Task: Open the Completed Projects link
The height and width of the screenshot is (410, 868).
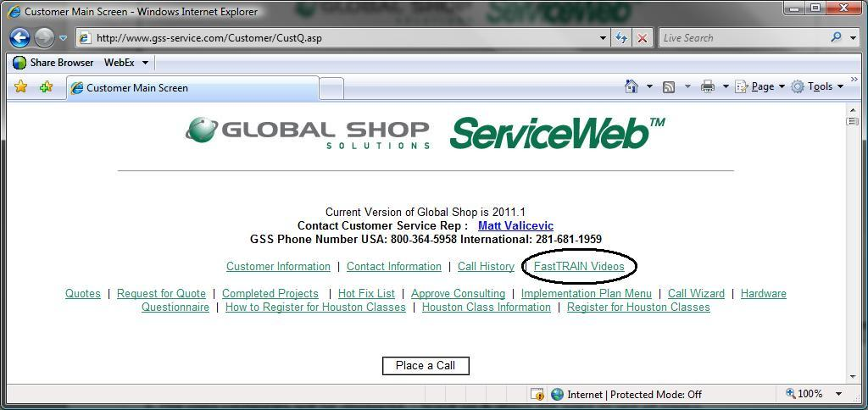Action: (x=270, y=294)
